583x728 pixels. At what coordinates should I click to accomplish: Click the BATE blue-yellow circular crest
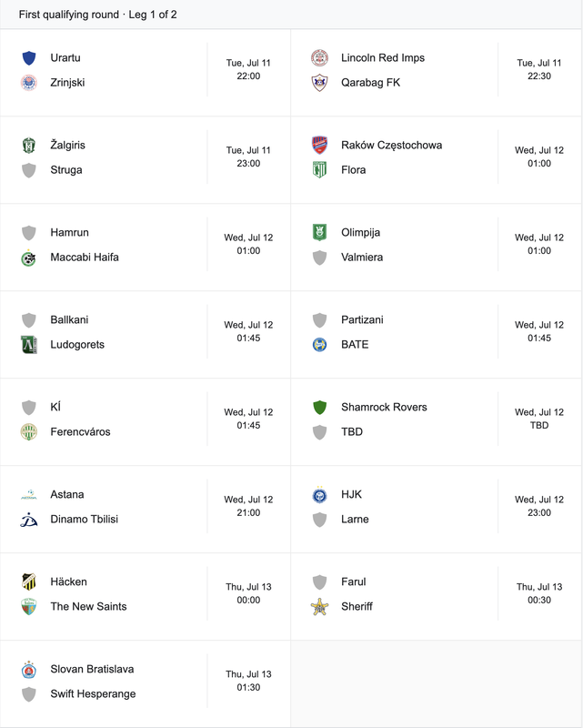319,345
